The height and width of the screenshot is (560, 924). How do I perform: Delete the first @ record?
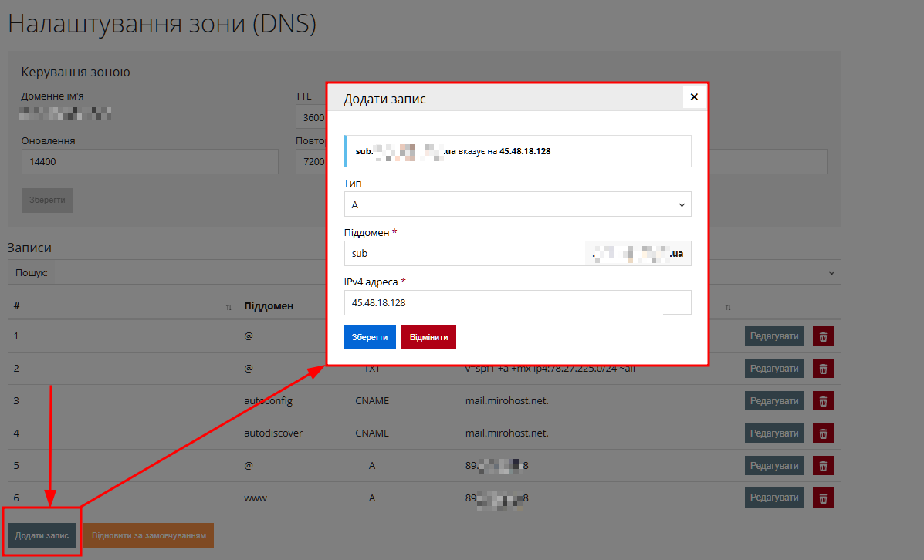(x=823, y=336)
